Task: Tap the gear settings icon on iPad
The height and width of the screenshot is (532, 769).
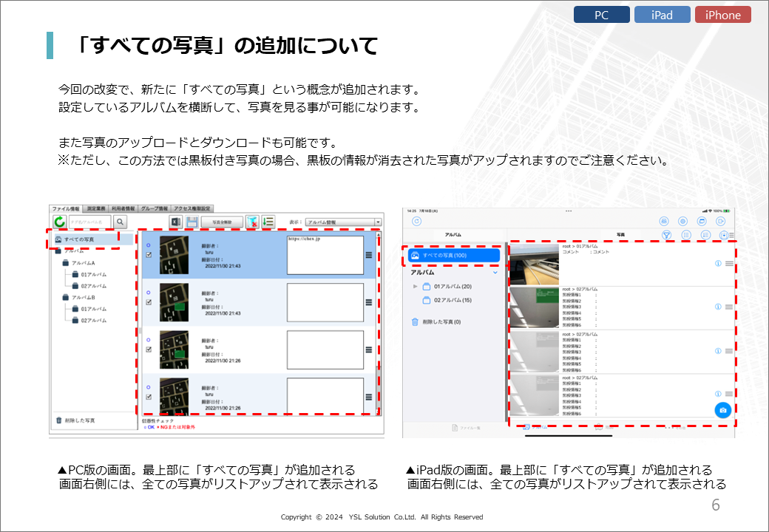Action: coord(682,221)
